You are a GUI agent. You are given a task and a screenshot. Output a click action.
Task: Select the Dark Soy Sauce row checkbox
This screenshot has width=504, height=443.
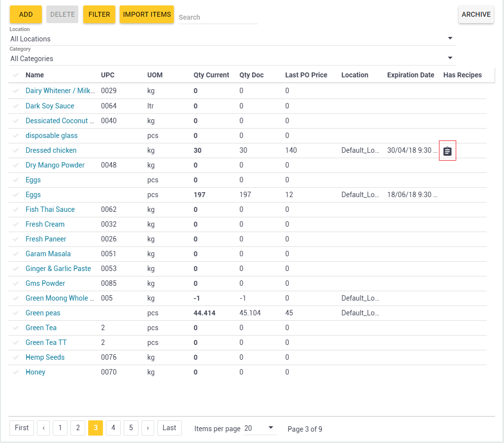[x=15, y=106]
